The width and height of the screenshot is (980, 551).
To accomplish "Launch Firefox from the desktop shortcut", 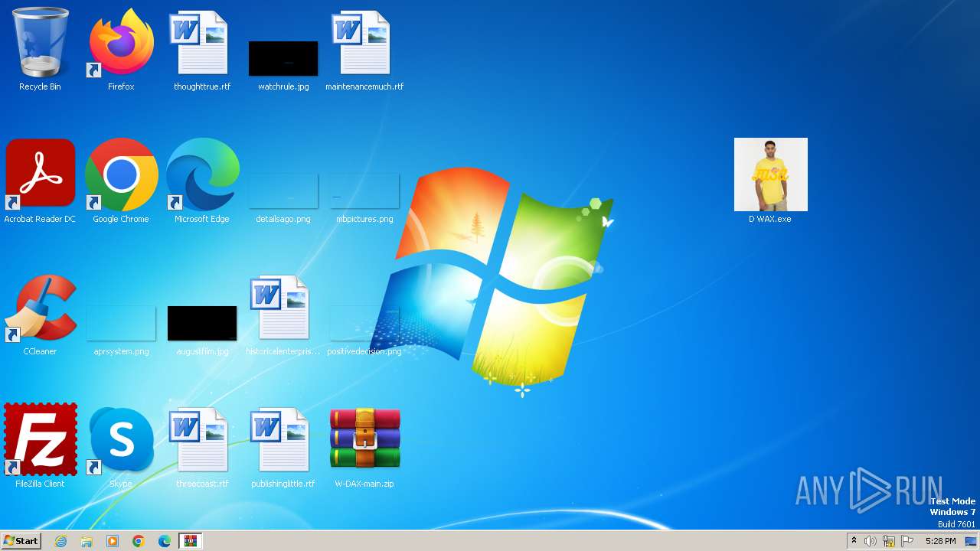I will point(121,50).
